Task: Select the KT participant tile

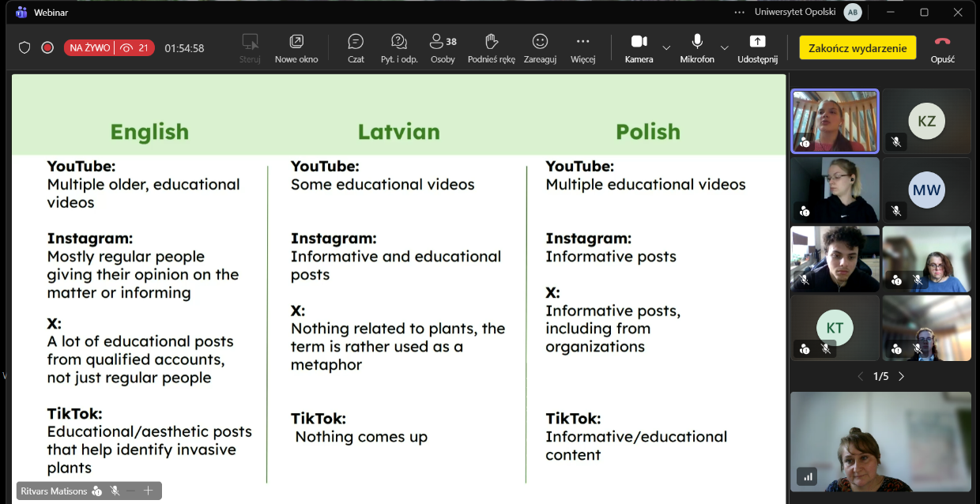Action: [835, 328]
